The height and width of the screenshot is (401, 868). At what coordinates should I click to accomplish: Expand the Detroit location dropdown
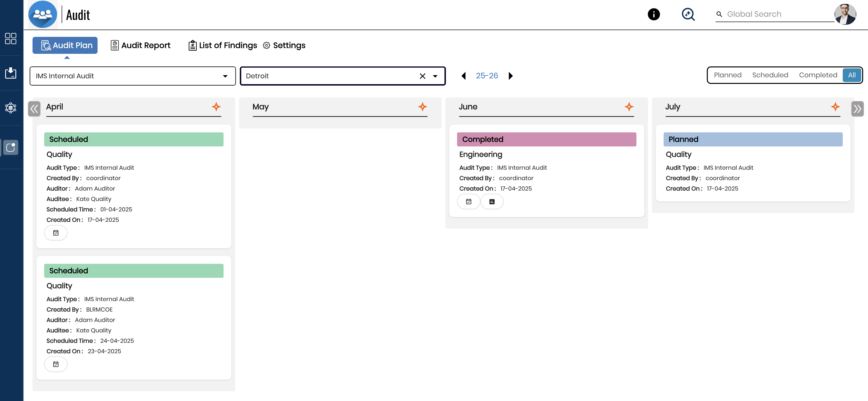pos(435,76)
